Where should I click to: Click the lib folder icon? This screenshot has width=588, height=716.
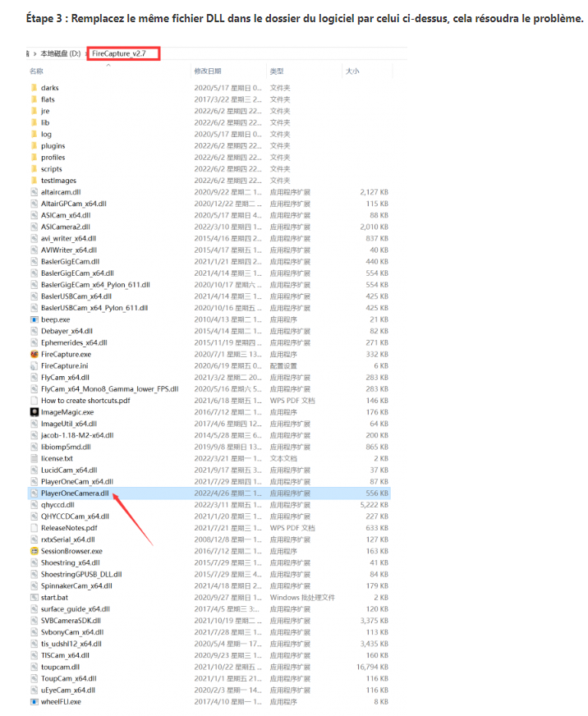click(x=34, y=122)
